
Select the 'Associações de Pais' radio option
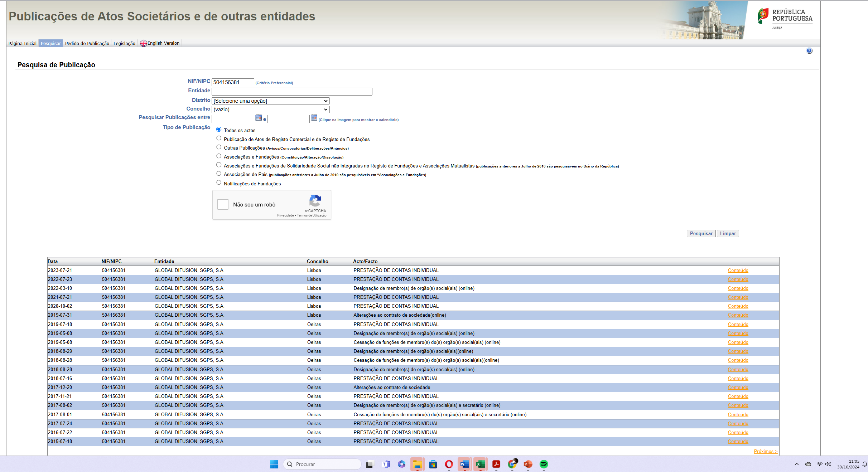click(x=219, y=174)
